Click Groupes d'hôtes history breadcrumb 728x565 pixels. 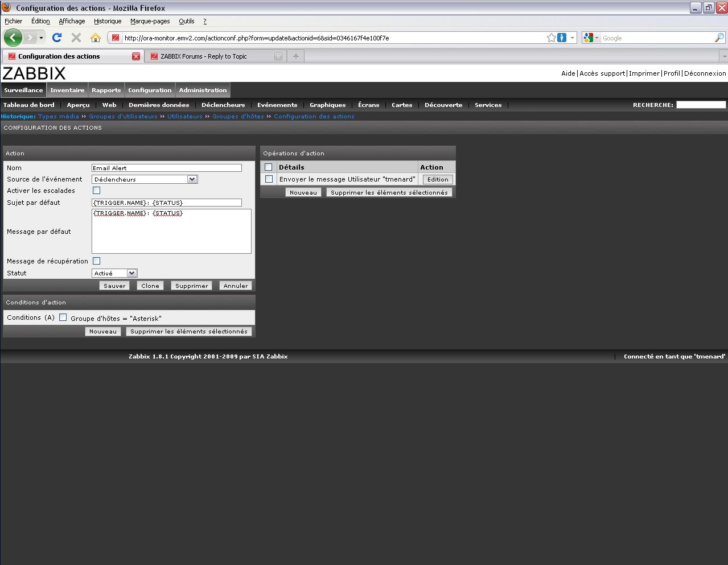point(238,116)
